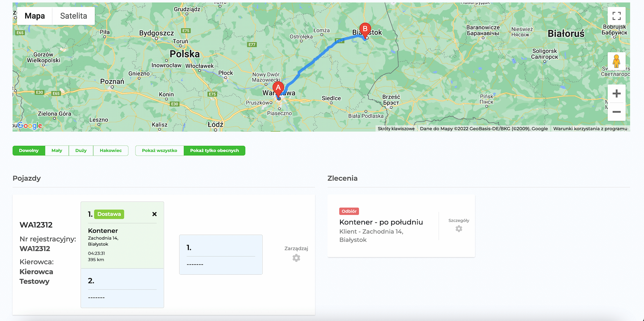Image resolution: width=644 pixels, height=321 pixels.
Task: Select empty slot 2 under Dostawa card
Action: coord(122,288)
